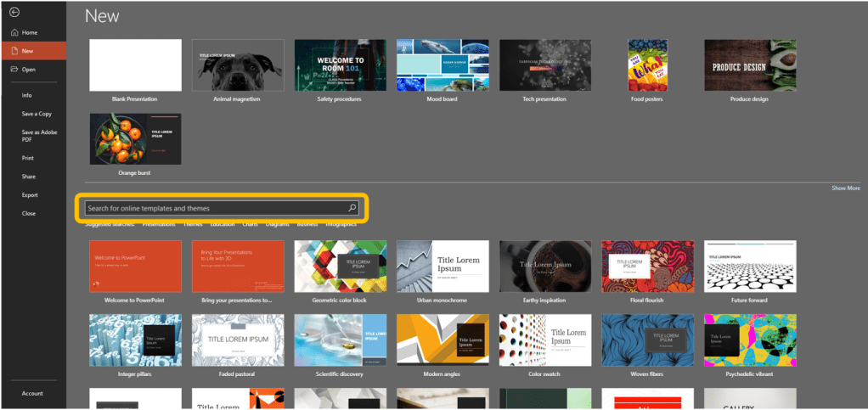Open the Print page
This screenshot has height=410, width=868.
[28, 158]
